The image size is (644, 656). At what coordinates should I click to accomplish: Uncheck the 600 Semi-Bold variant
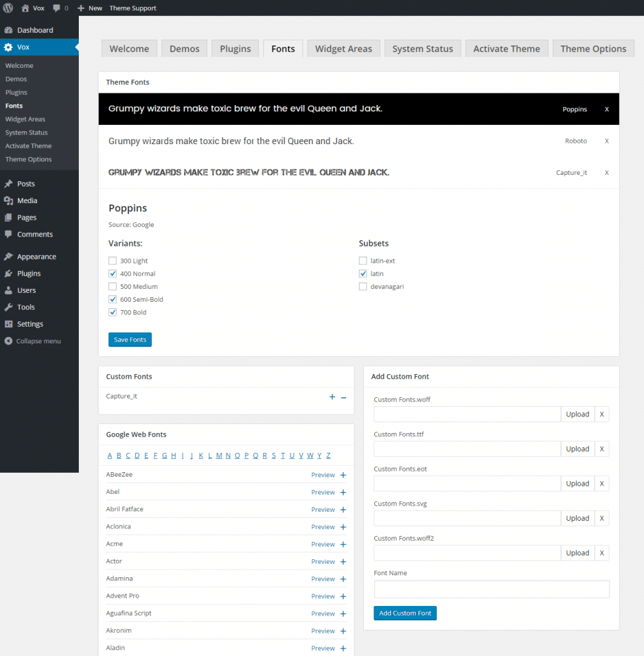pyautogui.click(x=113, y=299)
